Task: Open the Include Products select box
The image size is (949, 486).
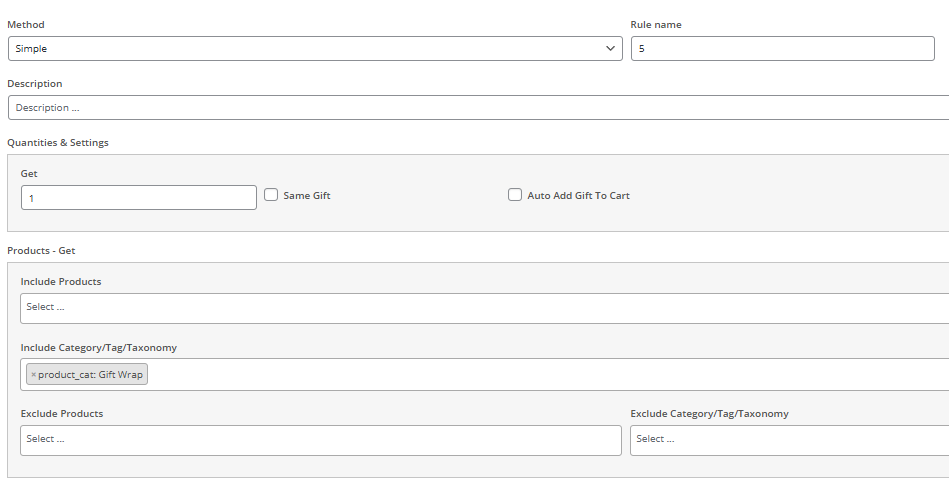Action: pyautogui.click(x=480, y=308)
